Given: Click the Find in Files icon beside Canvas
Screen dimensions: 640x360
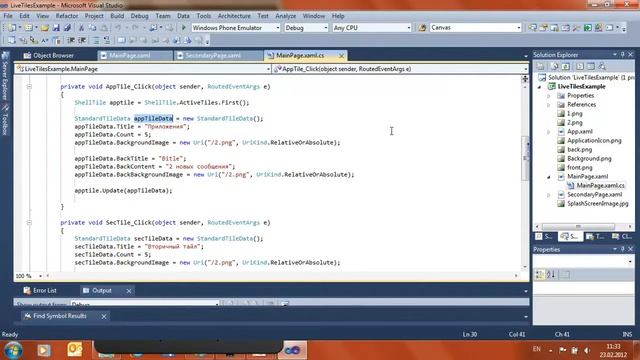Looking at the screenshot, I should click(x=422, y=28).
